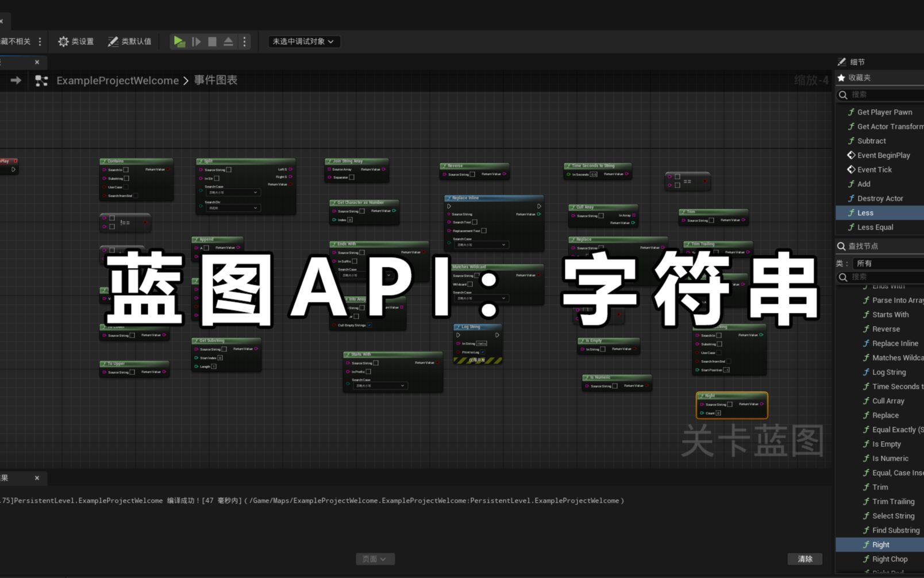Open class defaults pencil icon
Screen dimensions: 924x578
tap(113, 41)
